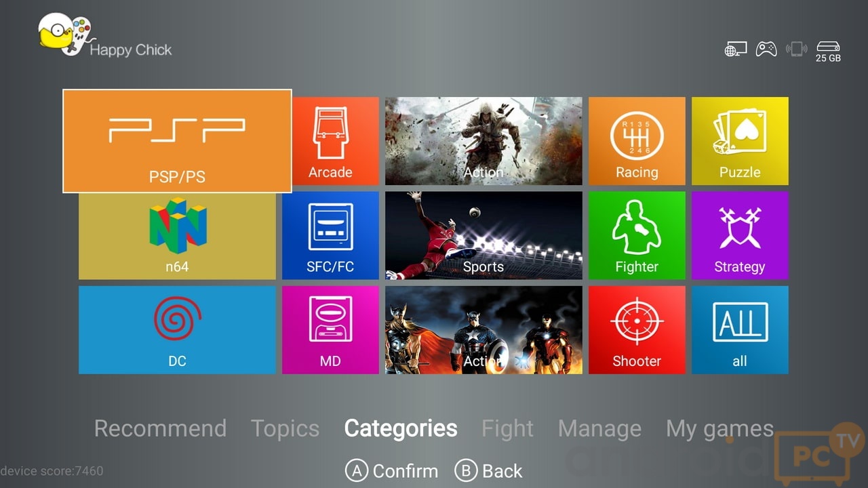The height and width of the screenshot is (488, 868).
Task: Open the Fighter category tile
Action: pyautogui.click(x=637, y=235)
